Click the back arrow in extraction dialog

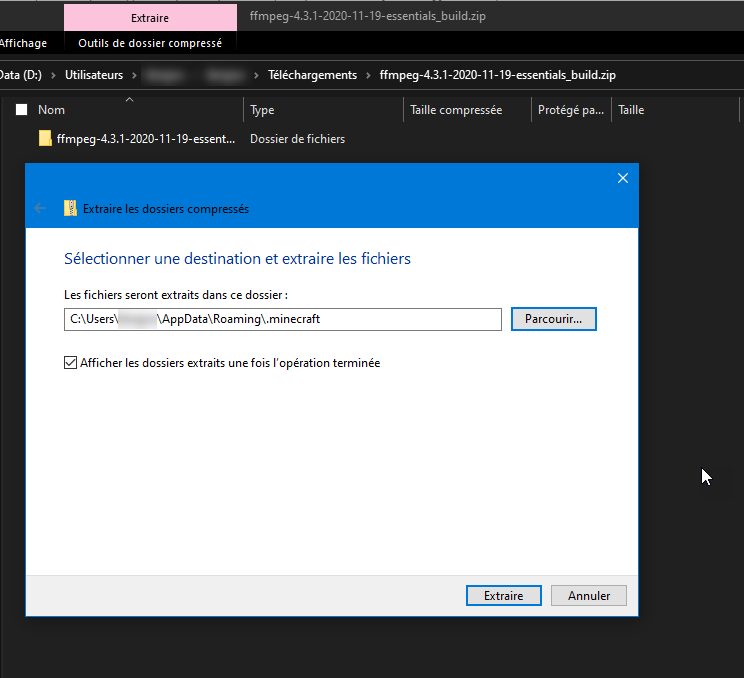[x=40, y=208]
